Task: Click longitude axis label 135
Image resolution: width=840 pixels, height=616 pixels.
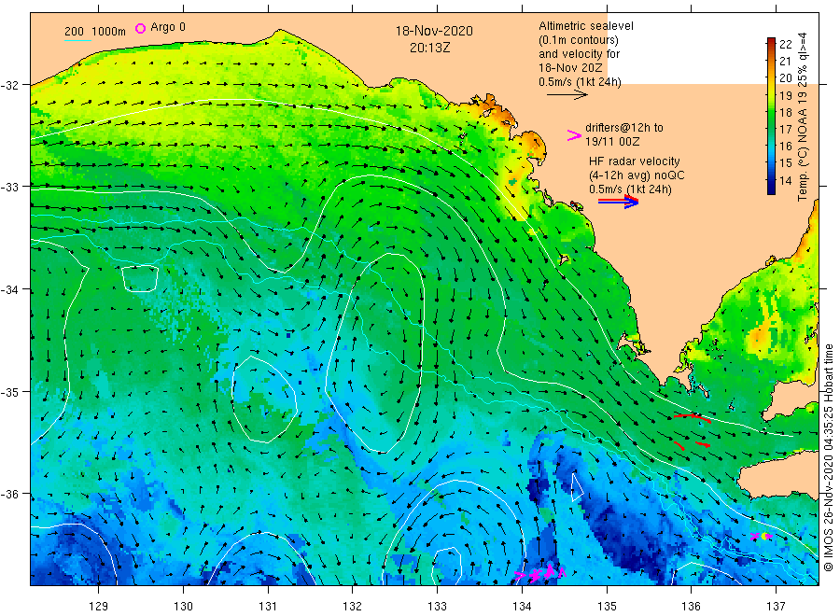Action: point(607,606)
